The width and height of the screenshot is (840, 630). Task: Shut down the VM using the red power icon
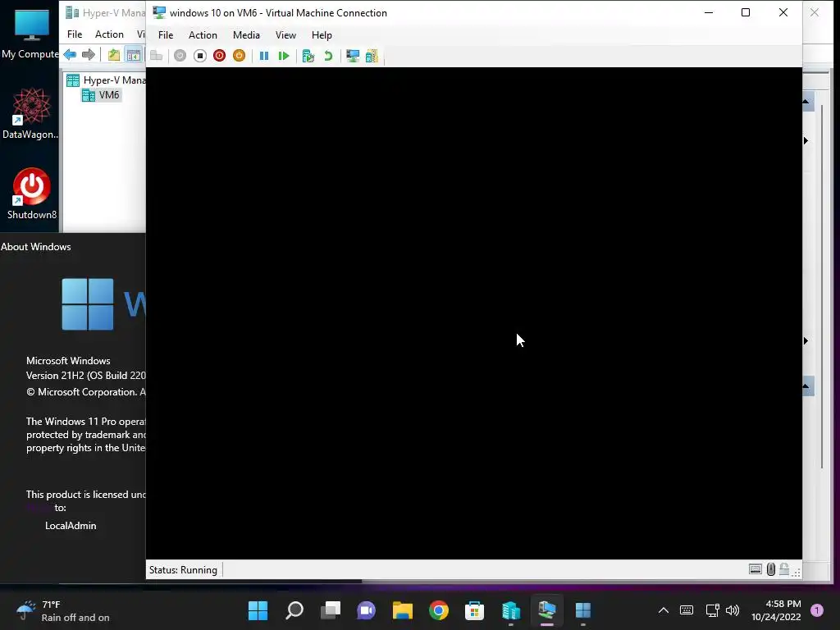[219, 56]
